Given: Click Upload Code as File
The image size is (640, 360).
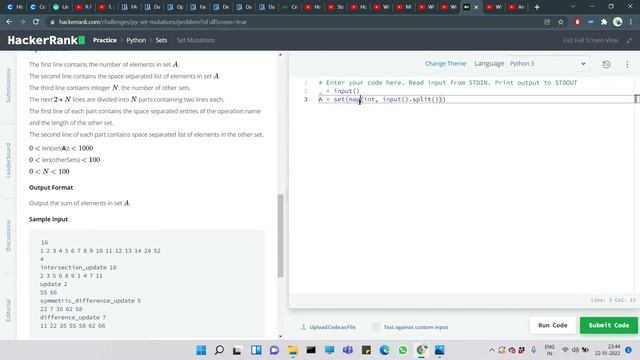Looking at the screenshot, I should pos(328,327).
